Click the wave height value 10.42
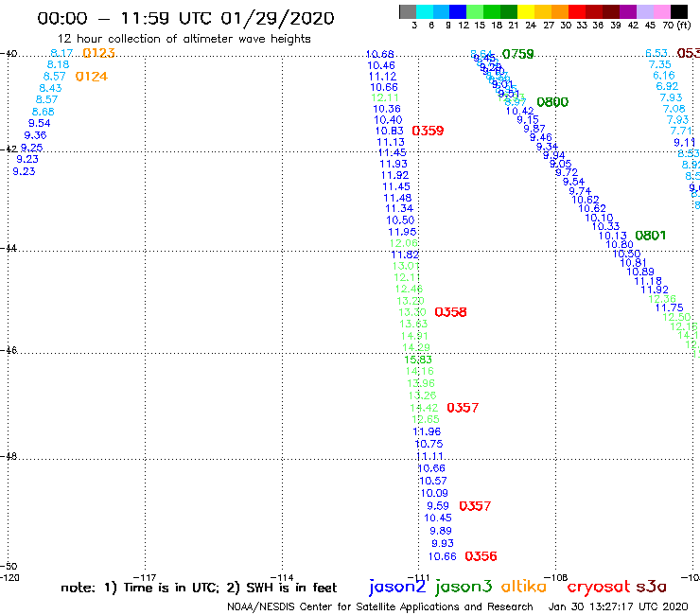The width and height of the screenshot is (700, 615). point(519,112)
